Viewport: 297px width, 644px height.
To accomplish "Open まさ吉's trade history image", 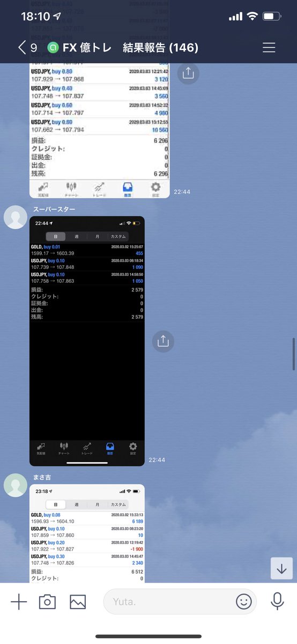I will pos(87,533).
